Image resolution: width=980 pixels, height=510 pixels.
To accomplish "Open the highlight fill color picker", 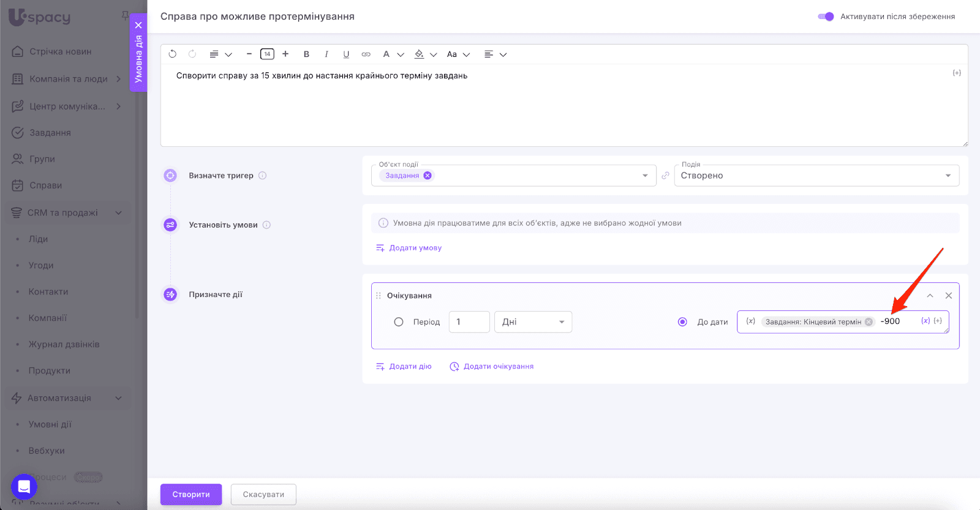I will pyautogui.click(x=420, y=54).
